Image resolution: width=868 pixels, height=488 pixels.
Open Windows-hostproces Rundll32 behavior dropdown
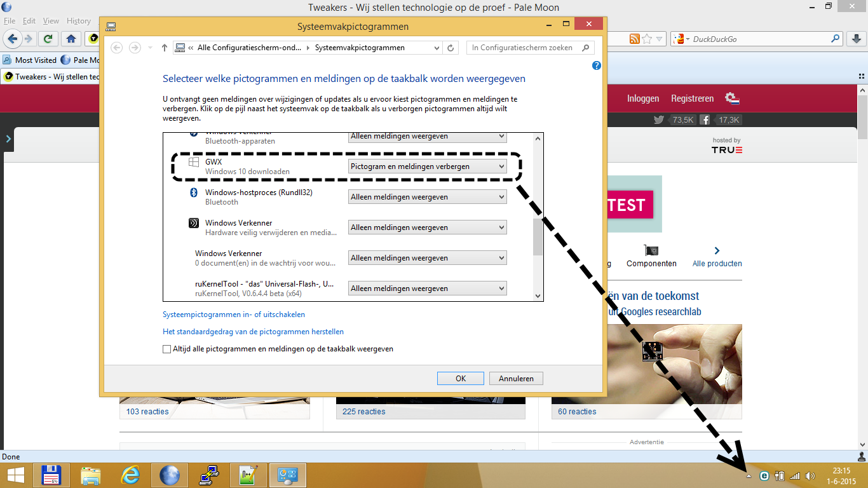pyautogui.click(x=428, y=197)
